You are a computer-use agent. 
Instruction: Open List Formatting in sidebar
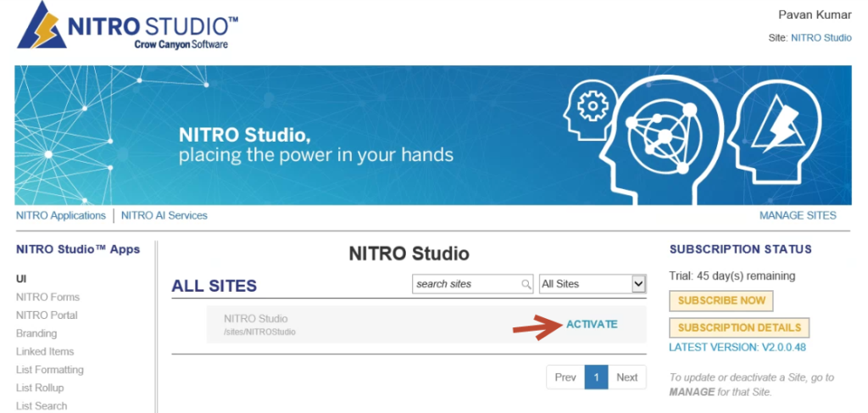50,370
